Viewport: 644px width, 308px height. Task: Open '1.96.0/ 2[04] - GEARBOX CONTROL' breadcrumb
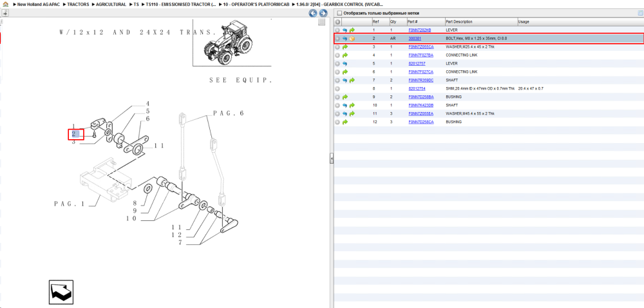click(x=339, y=4)
